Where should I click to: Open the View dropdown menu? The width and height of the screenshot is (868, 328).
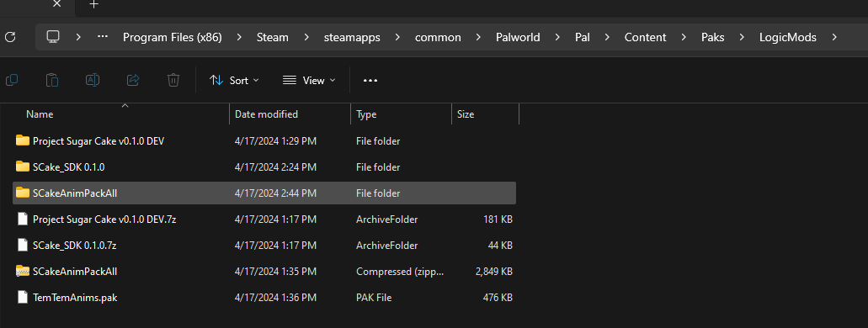tap(309, 80)
